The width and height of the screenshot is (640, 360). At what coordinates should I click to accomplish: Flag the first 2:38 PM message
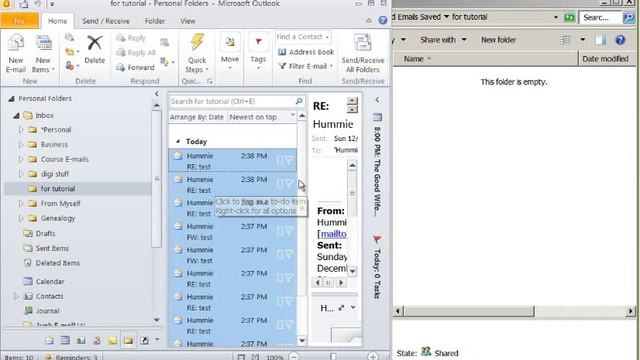click(289, 160)
